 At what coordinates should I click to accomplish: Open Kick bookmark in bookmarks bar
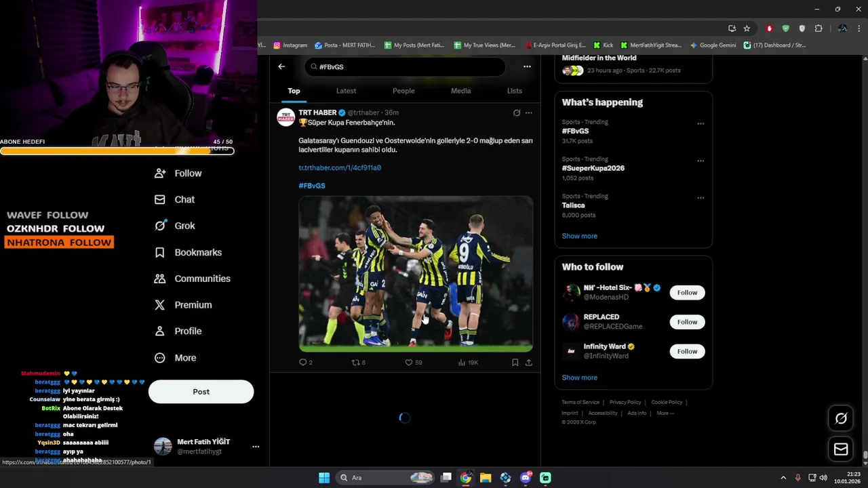pos(603,45)
